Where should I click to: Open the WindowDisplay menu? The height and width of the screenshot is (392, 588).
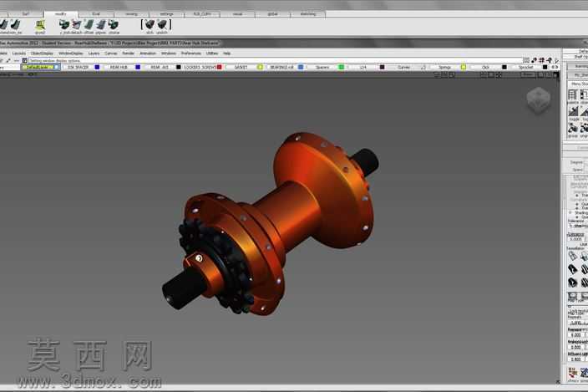pyautogui.click(x=70, y=53)
